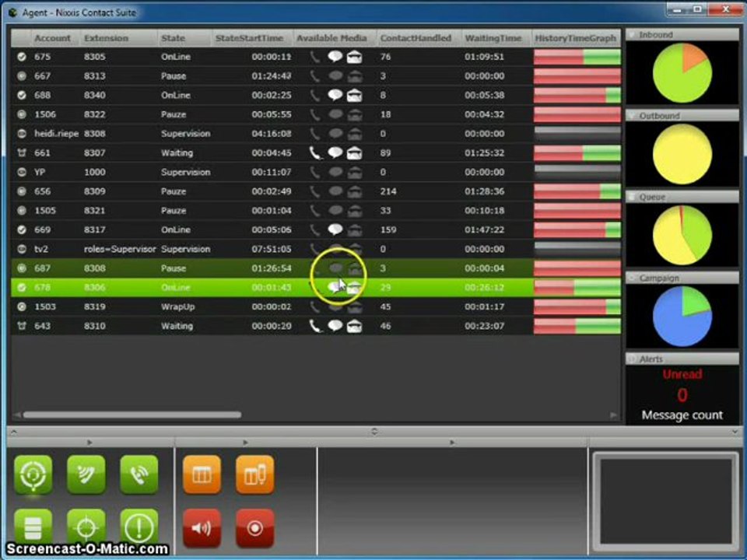Viewport: 747px width, 560px height.
Task: Toggle the Alerts panel header control
Action: 632,359
